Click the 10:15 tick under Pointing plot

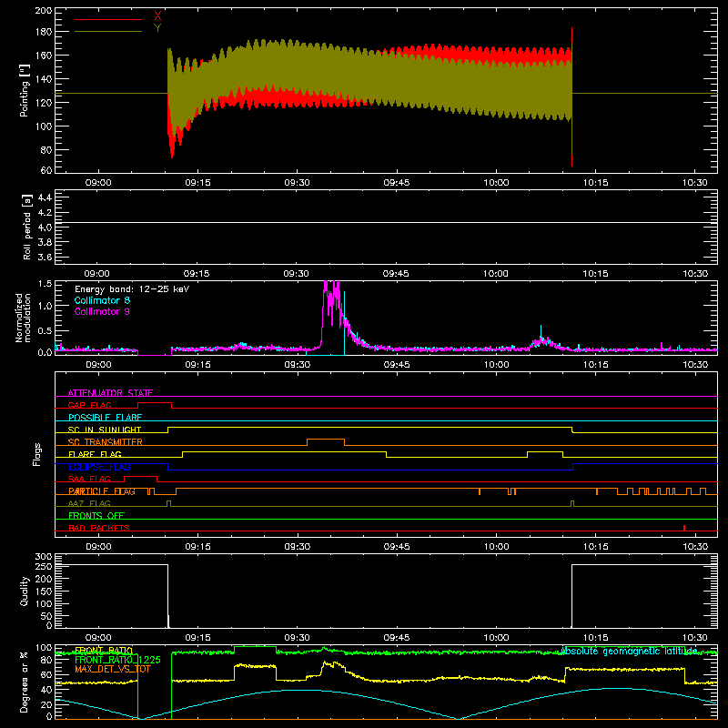pyautogui.click(x=596, y=183)
